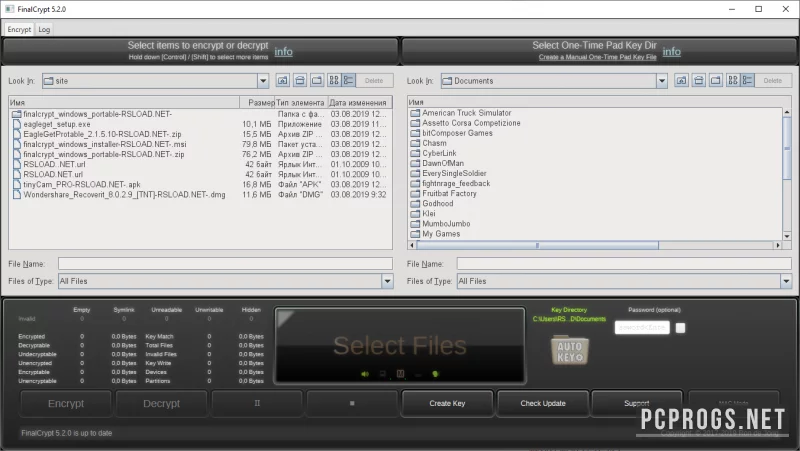Image resolution: width=800 pixels, height=451 pixels.
Task: Click icon of finalcrypt_windows_portable folder
Action: coord(17,114)
